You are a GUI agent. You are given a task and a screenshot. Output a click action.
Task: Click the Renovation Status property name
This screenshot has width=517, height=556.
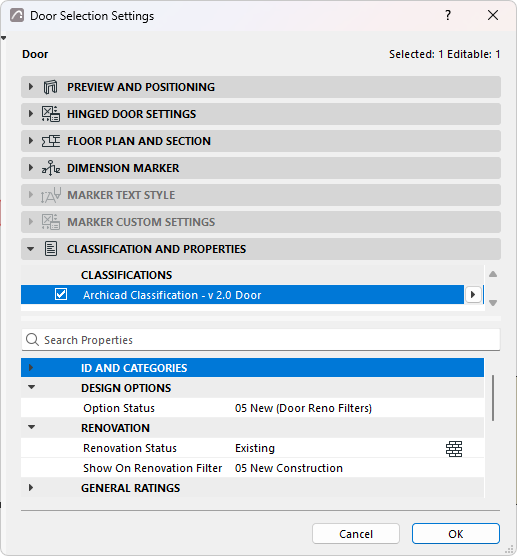pos(130,448)
